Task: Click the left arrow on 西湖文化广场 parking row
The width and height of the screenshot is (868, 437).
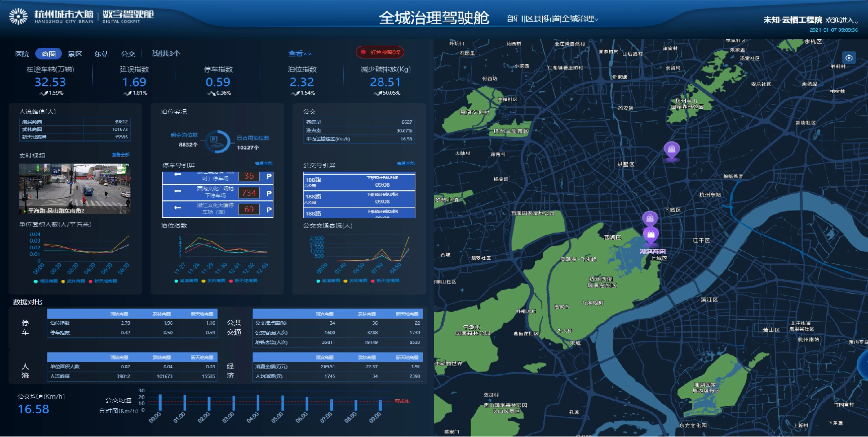Action: (178, 191)
